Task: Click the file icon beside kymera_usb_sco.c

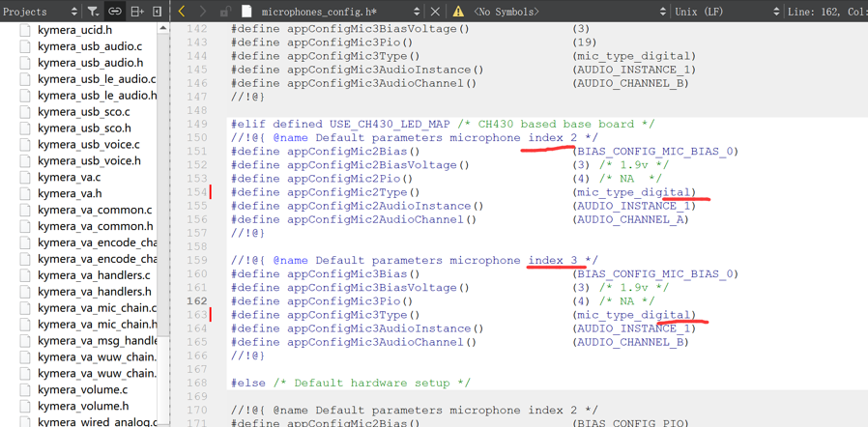Action: pos(24,112)
